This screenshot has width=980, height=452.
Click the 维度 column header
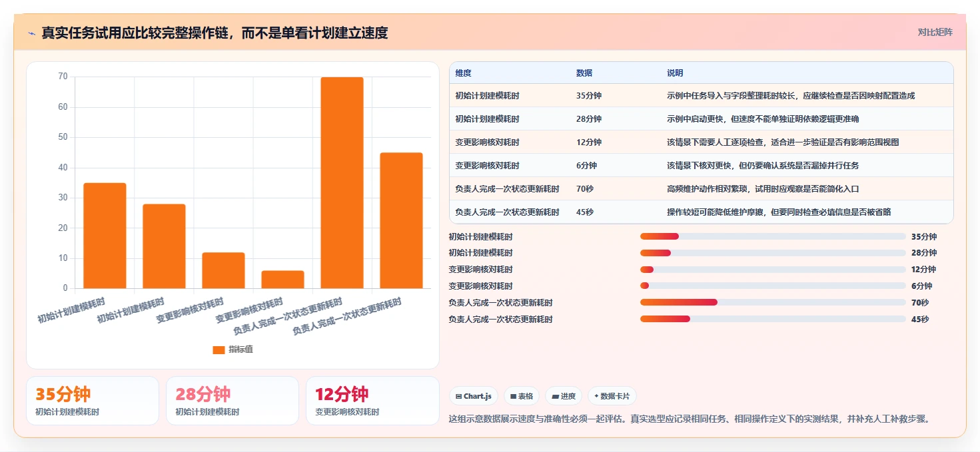click(463, 73)
